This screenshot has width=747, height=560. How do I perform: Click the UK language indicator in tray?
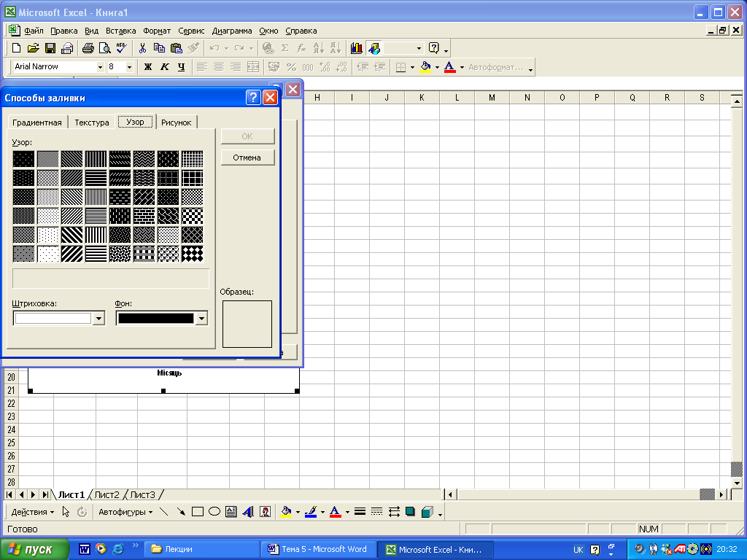pos(578,550)
